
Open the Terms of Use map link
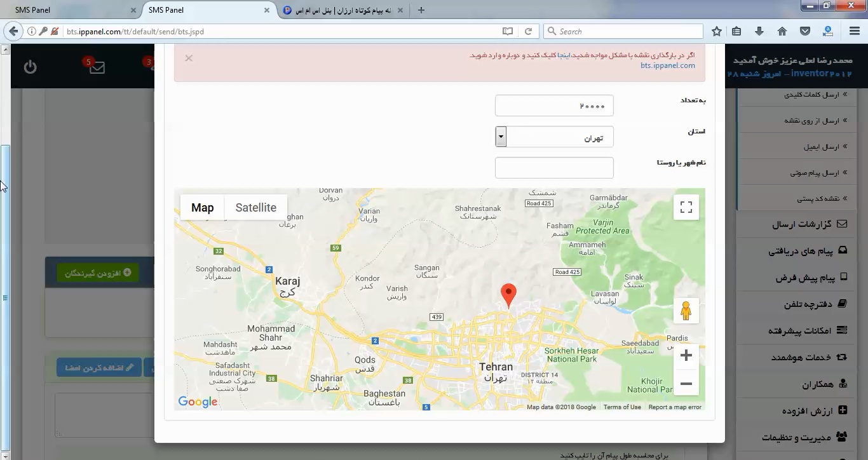pyautogui.click(x=622, y=407)
